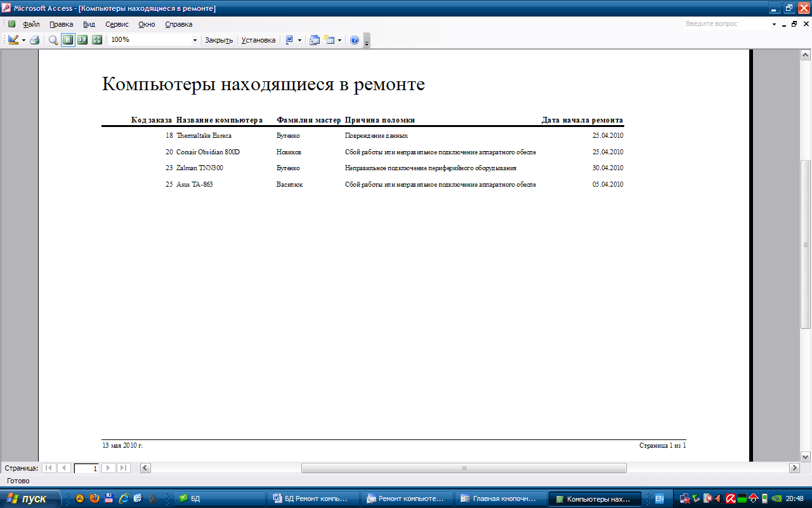
Task: Click the 'Введите вопрос' help search field
Action: click(726, 24)
